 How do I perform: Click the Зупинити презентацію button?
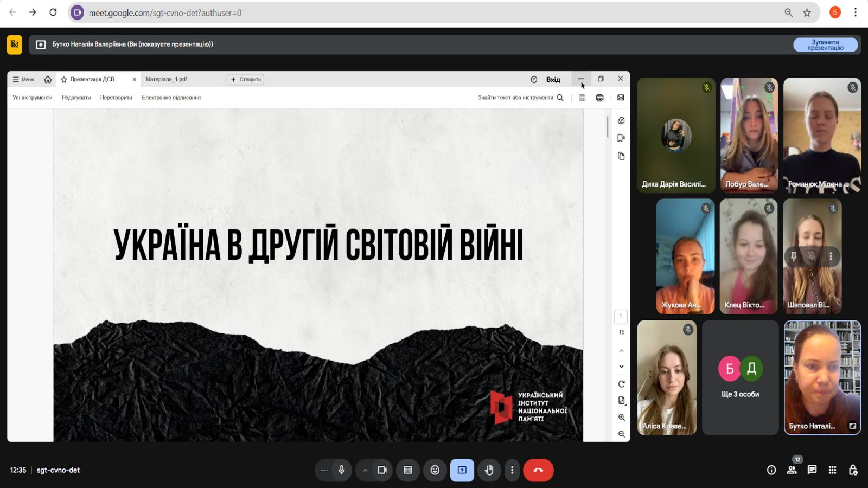[825, 45]
